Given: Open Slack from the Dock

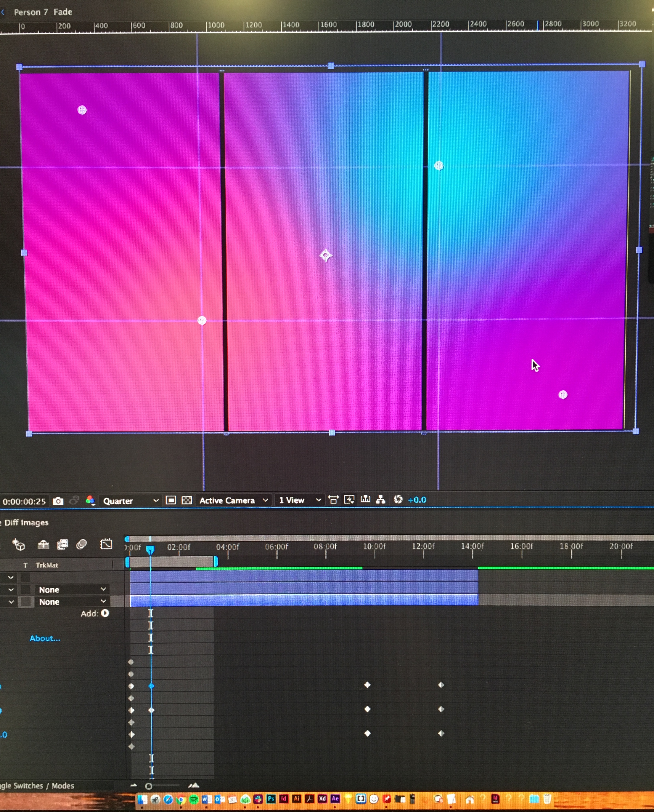Looking at the screenshot, I should (258, 799).
